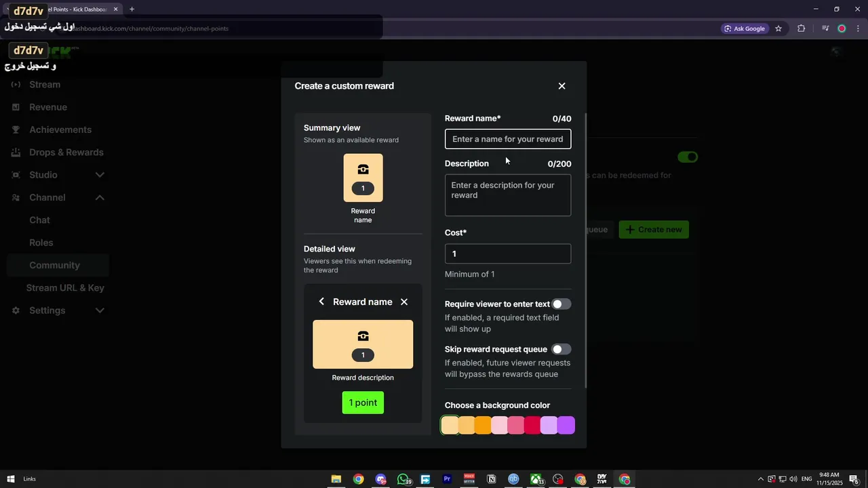Open Revenue in the sidebar
Screen dimensions: 868x488
click(x=48, y=107)
